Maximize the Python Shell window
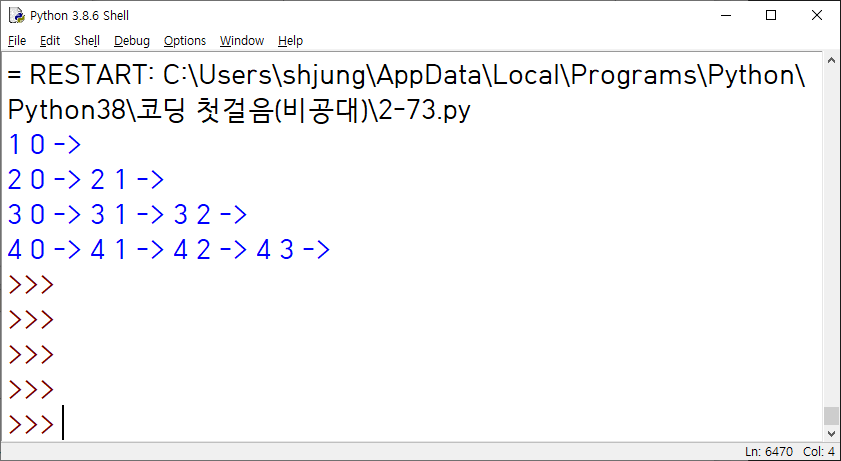 [771, 16]
